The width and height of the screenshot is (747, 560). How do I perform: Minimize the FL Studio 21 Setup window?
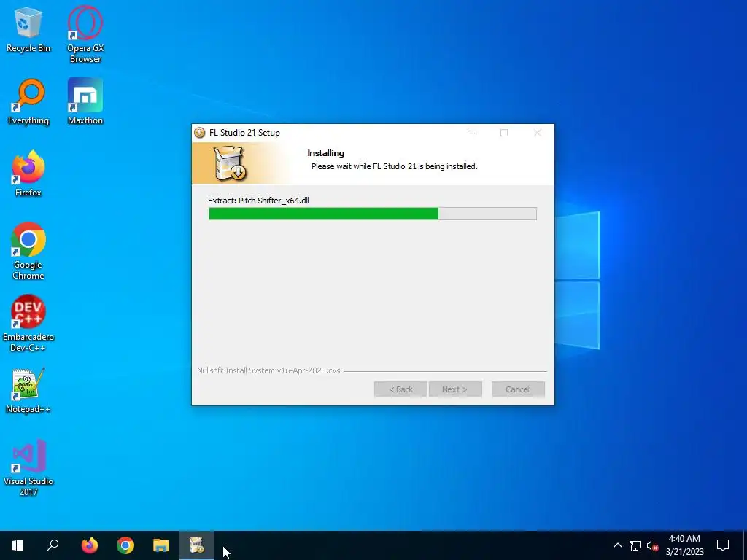(x=471, y=133)
